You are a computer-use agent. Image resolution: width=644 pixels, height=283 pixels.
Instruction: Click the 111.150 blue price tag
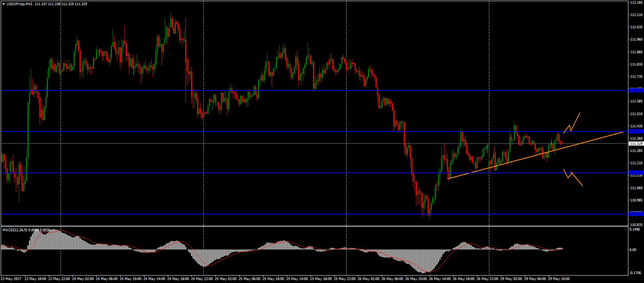(635, 172)
